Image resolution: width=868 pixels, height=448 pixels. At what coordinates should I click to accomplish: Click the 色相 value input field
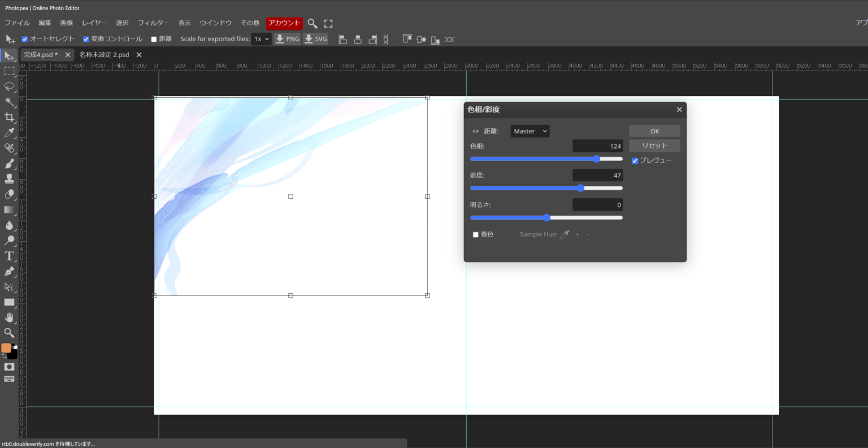[597, 146]
